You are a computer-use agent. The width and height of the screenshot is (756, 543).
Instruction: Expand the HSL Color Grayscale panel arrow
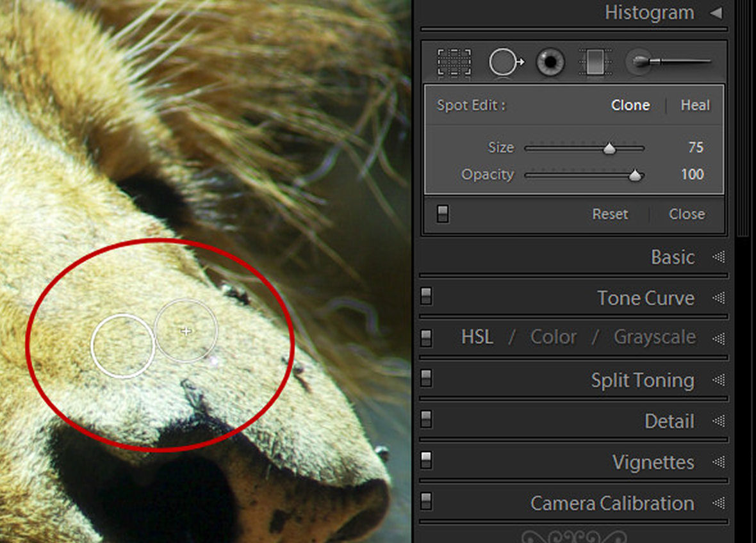pos(718,339)
